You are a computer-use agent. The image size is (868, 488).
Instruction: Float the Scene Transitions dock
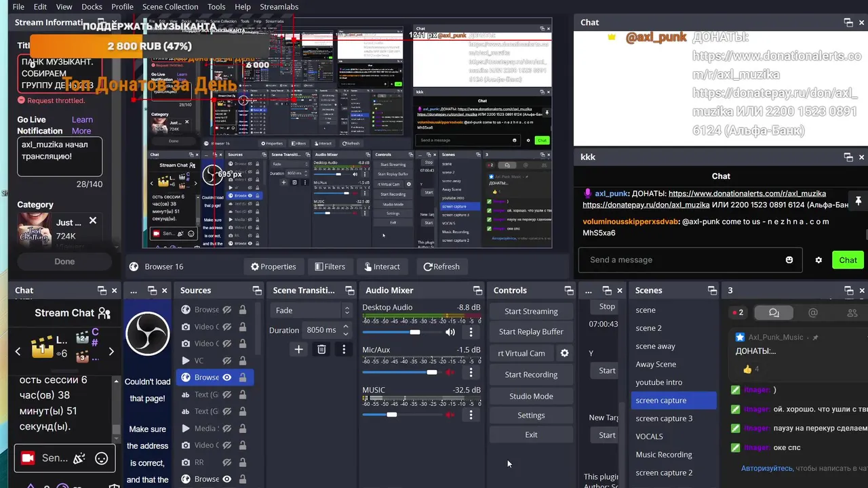[x=349, y=290]
